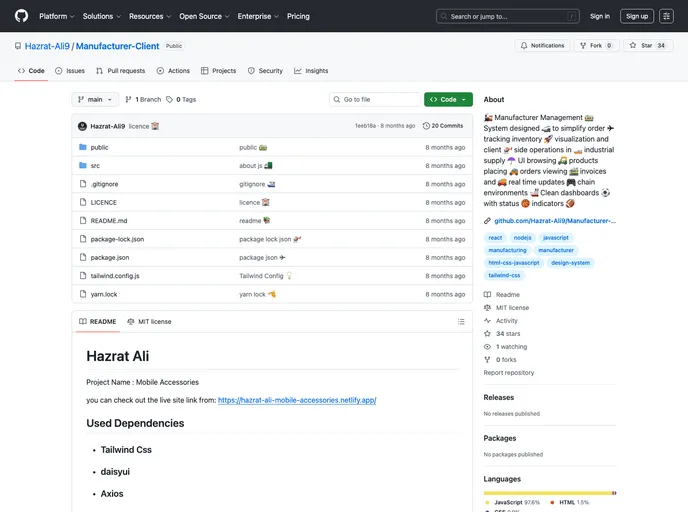Click the html-css-javascript topic tag
Screen dimensions: 688x512
point(514,263)
